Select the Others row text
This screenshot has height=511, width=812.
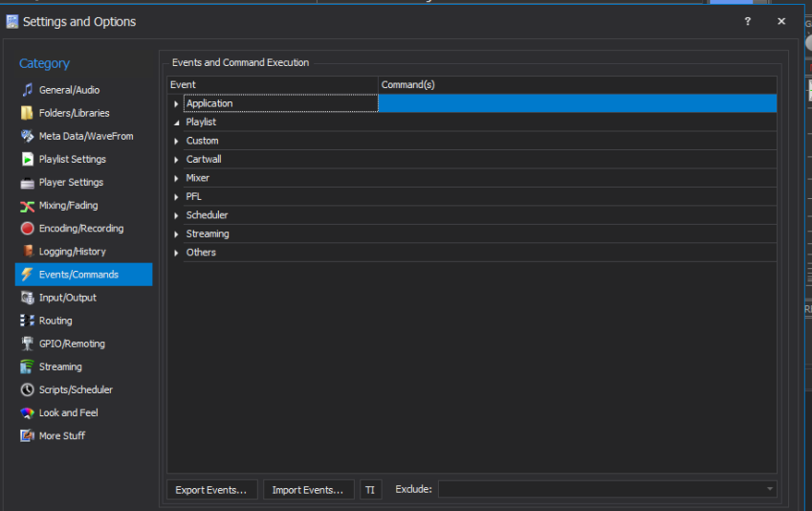[x=201, y=253]
